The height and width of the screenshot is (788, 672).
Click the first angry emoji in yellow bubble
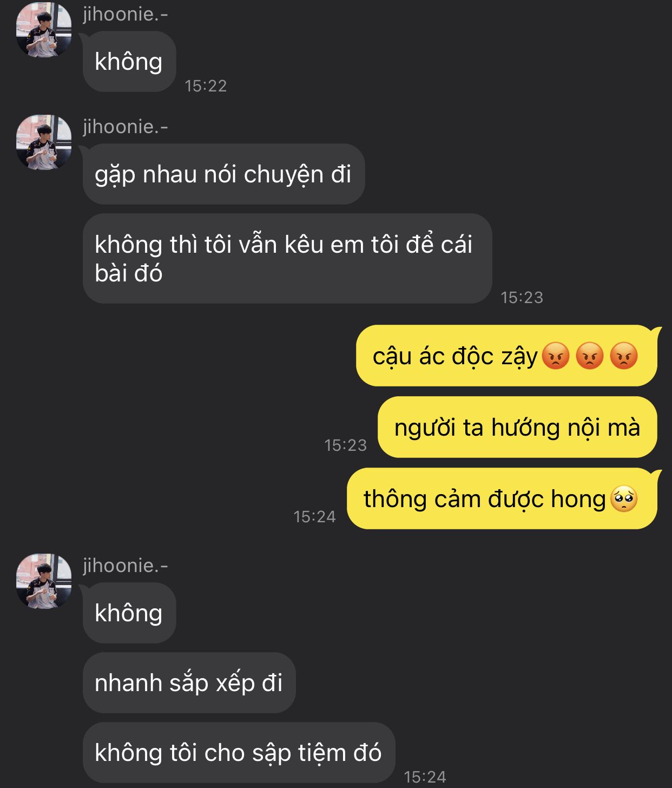(x=556, y=356)
